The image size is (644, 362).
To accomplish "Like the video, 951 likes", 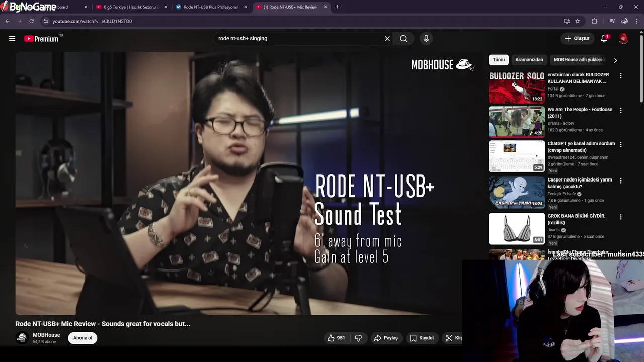I will click(336, 338).
